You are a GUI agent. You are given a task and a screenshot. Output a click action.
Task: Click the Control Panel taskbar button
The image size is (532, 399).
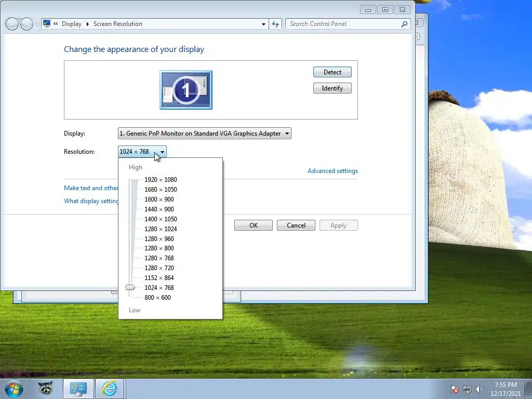tap(78, 389)
